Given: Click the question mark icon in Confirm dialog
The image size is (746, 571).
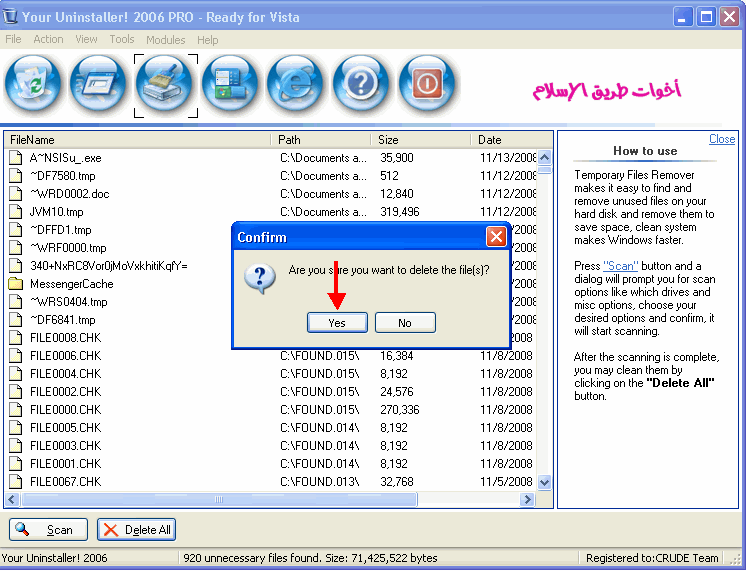Looking at the screenshot, I should (x=260, y=279).
